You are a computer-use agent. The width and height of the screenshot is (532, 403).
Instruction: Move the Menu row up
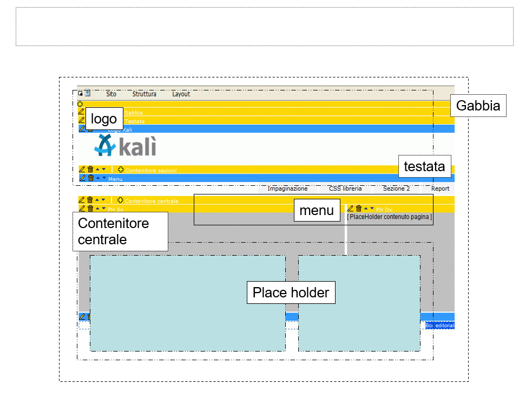click(98, 178)
